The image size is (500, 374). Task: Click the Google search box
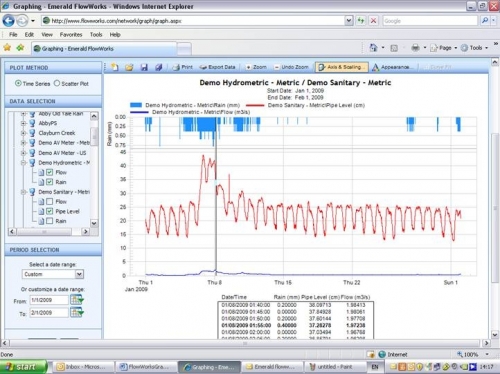pos(430,21)
